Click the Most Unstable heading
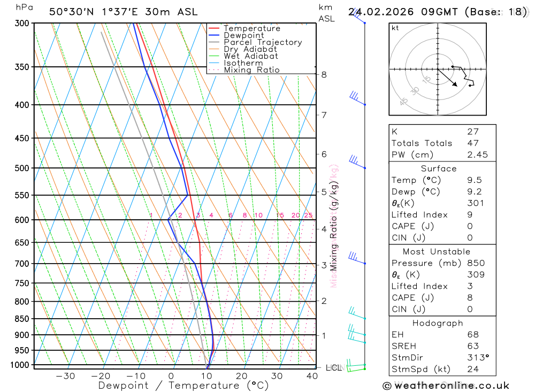 437,252
